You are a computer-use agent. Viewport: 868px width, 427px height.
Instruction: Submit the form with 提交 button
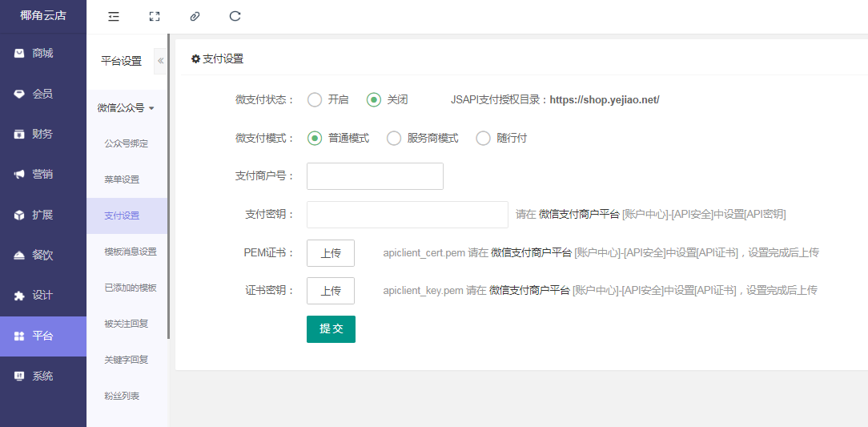coord(331,329)
